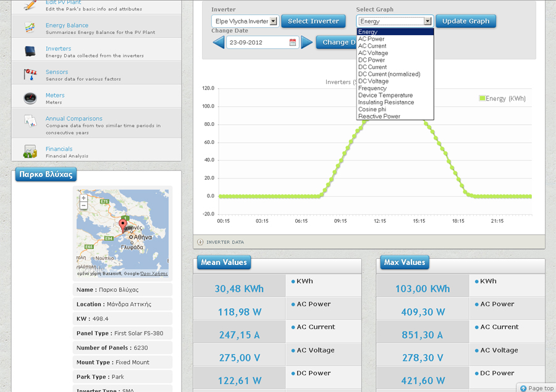This screenshot has height=392, width=556.
Task: Zoom in on the map
Action: 83,198
